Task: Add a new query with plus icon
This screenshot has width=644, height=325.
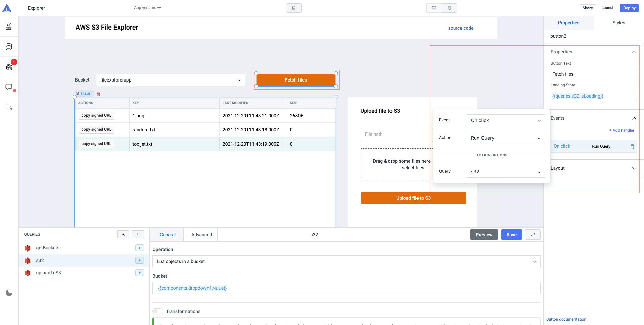Action: pos(138,234)
